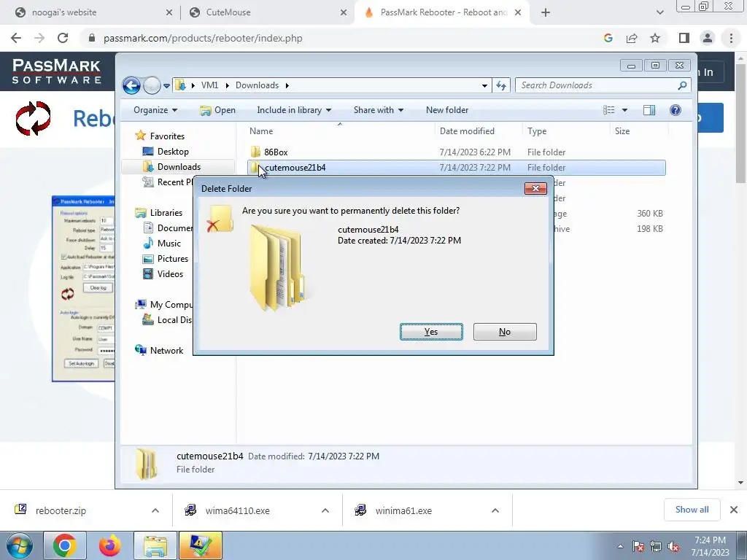Viewport: 747px width, 560px height.
Task: Select Downloads in the navigation pane
Action: click(x=172, y=167)
